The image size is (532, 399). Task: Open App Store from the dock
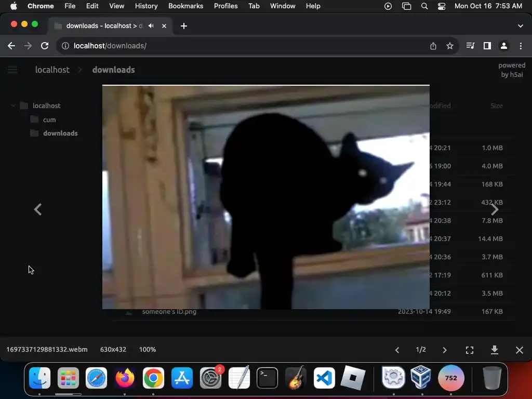pyautogui.click(x=182, y=378)
